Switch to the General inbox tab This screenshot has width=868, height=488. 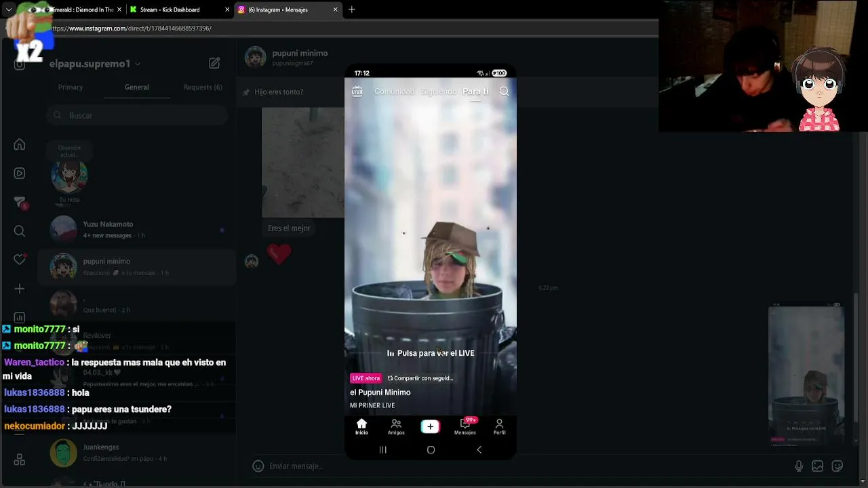[136, 87]
